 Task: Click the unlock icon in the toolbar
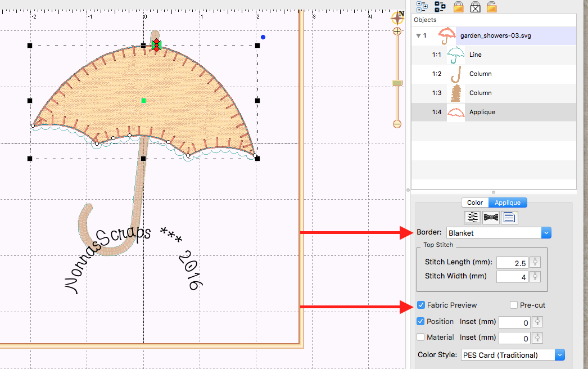[x=491, y=7]
